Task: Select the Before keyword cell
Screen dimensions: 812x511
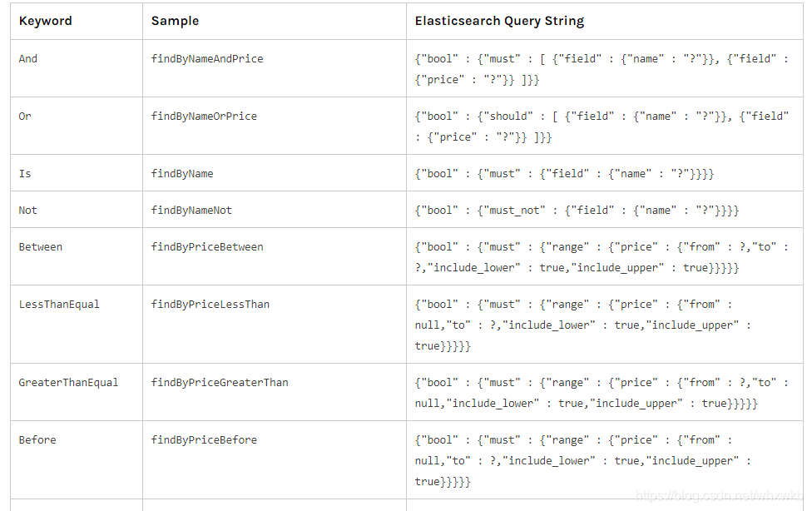Action: (x=37, y=439)
